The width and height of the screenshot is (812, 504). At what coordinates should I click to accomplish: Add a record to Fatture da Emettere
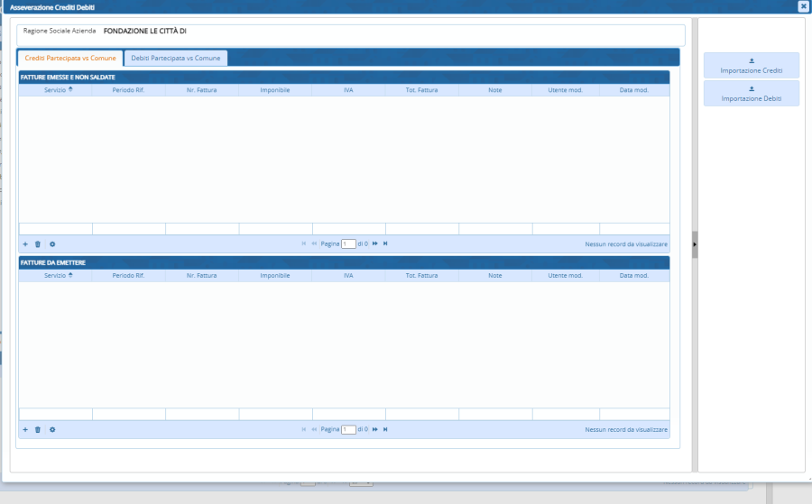pos(25,429)
